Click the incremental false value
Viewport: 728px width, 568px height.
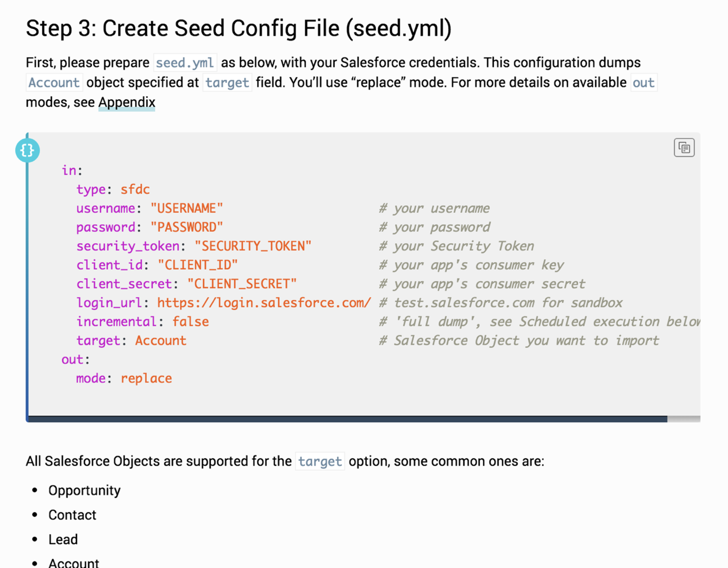pyautogui.click(x=190, y=322)
